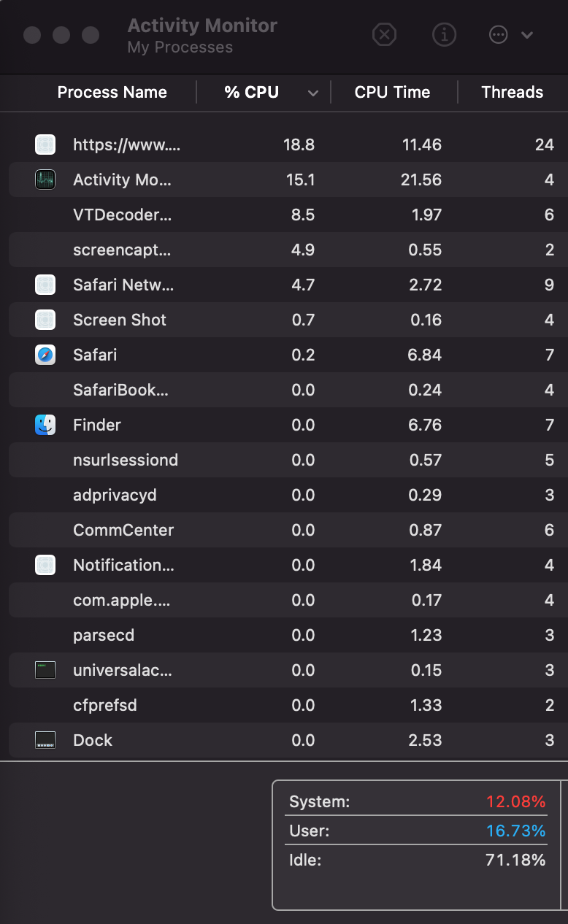Select the Activity Monitor app icon row
Viewport: 568px width, 924px height.
pos(45,180)
